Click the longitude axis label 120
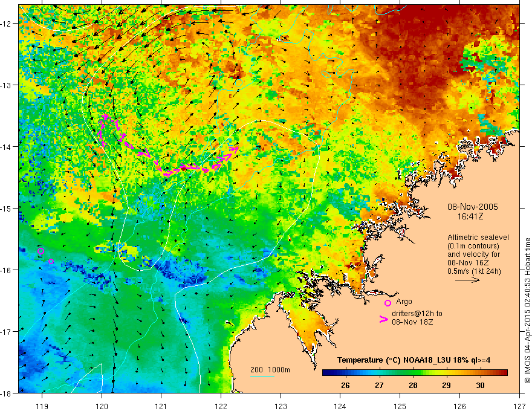The width and height of the screenshot is (532, 411). tap(102, 406)
